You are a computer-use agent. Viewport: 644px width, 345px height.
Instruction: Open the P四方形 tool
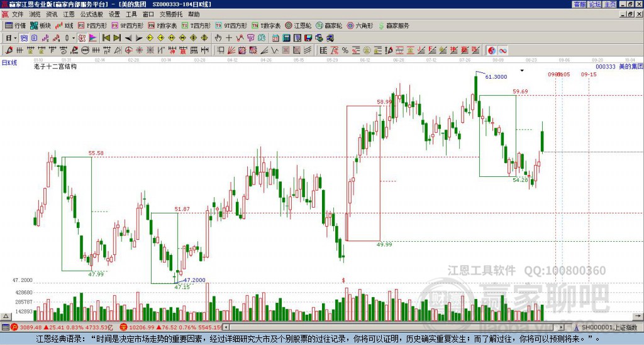point(92,25)
